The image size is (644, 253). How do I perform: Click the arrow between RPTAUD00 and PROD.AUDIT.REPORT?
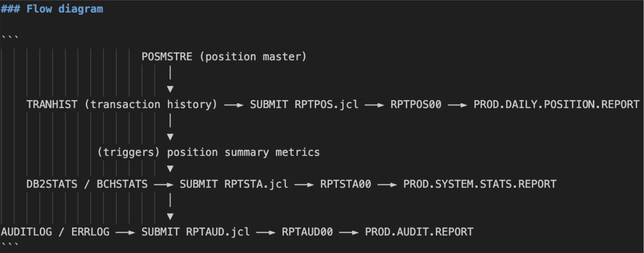pos(349,233)
